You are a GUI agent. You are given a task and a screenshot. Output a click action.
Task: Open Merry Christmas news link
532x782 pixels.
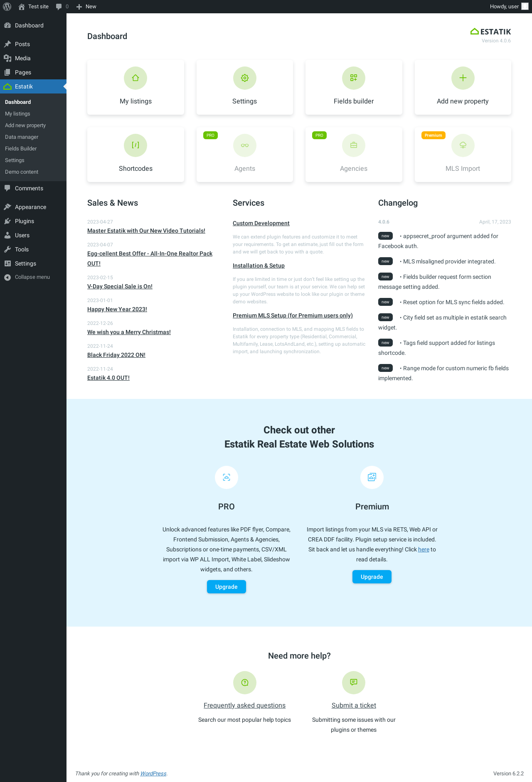point(129,332)
